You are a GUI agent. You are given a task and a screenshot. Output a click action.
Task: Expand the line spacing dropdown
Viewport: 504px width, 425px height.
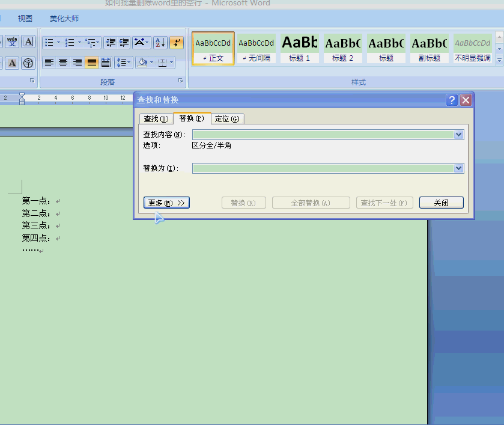127,63
